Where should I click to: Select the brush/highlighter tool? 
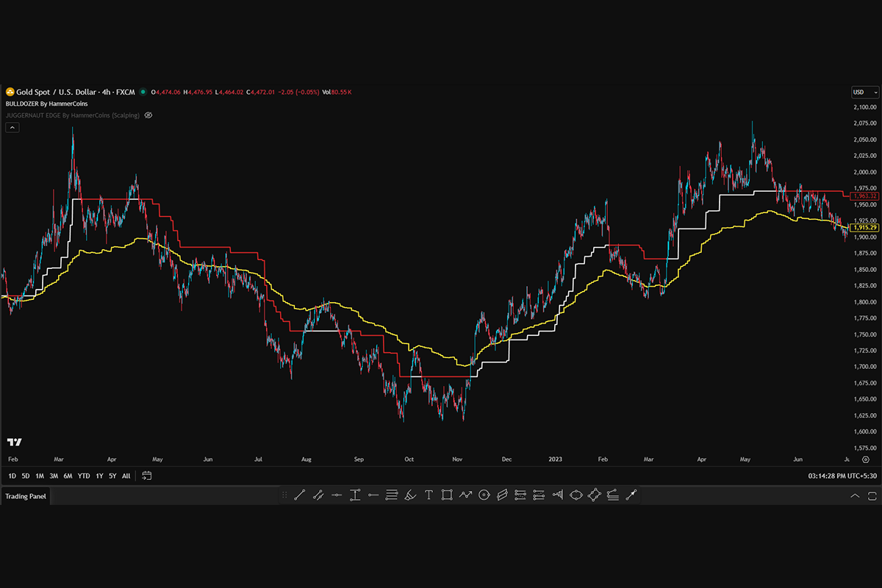410,495
